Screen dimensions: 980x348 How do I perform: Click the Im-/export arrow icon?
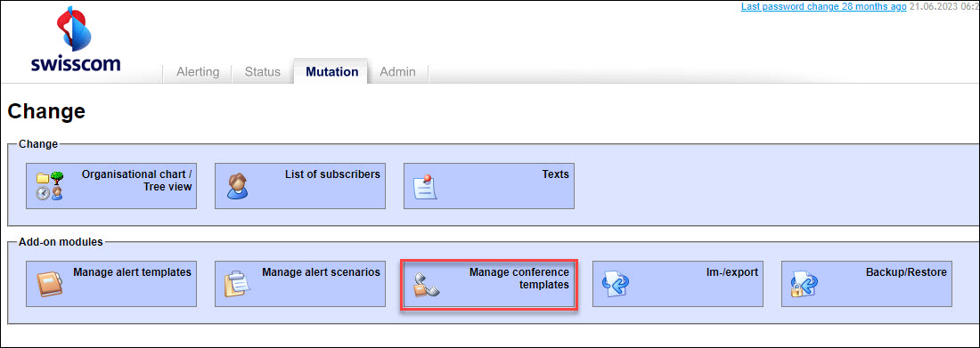pos(615,284)
